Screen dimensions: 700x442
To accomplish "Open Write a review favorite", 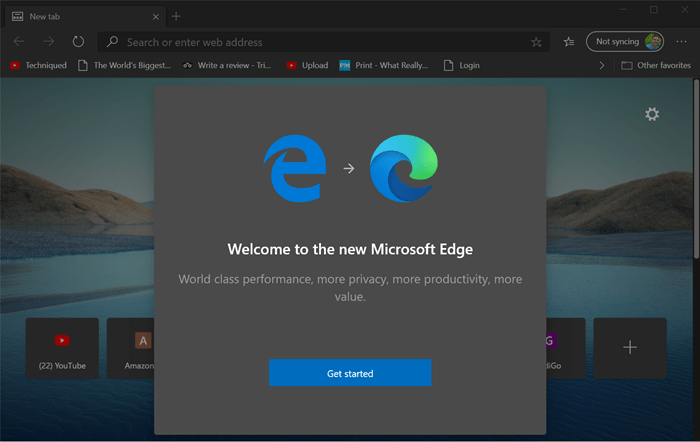I will [227, 65].
